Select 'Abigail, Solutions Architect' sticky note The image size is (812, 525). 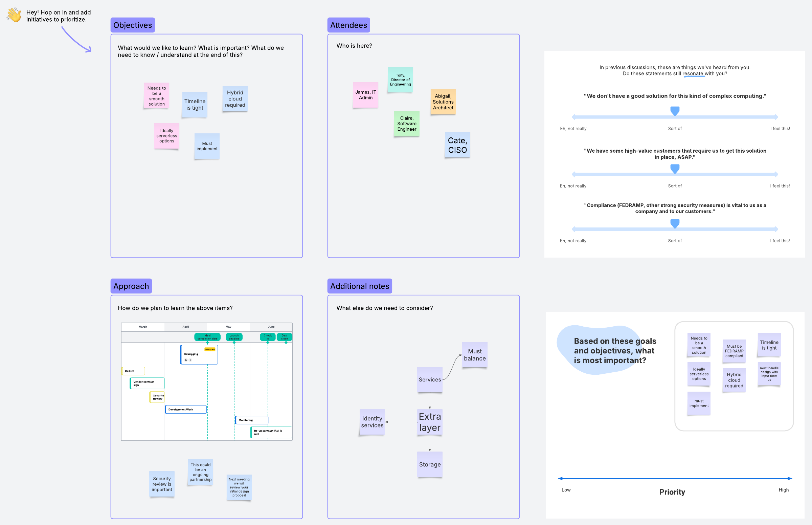point(443,102)
